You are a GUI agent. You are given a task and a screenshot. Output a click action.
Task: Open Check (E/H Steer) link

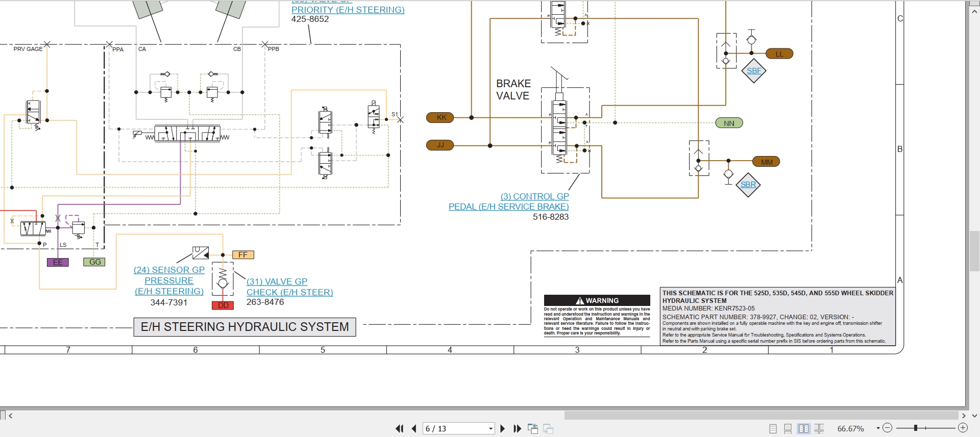tap(290, 292)
